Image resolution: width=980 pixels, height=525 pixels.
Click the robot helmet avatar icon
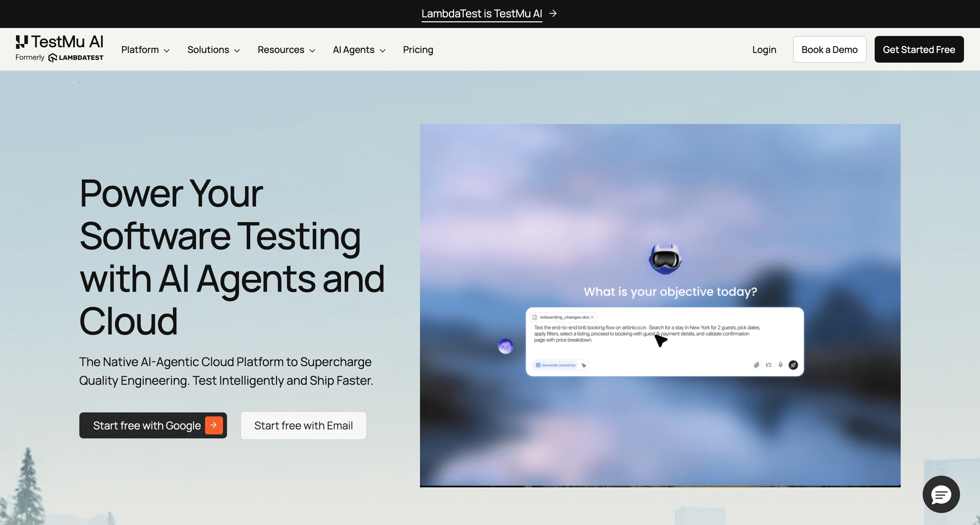click(665, 259)
